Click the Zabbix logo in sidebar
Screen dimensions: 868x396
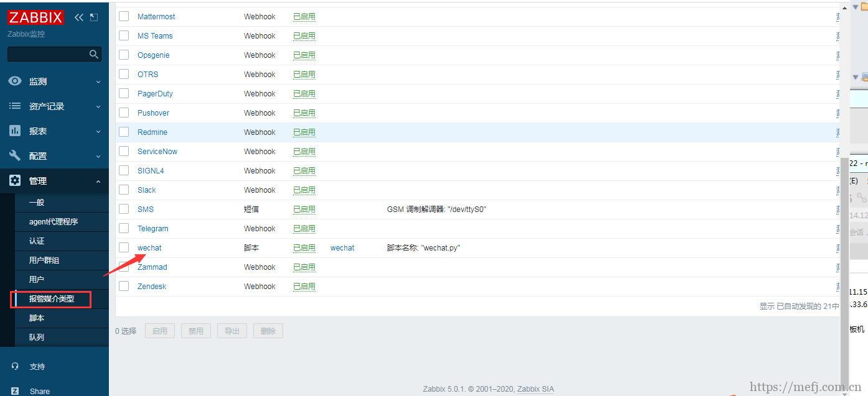coord(35,17)
